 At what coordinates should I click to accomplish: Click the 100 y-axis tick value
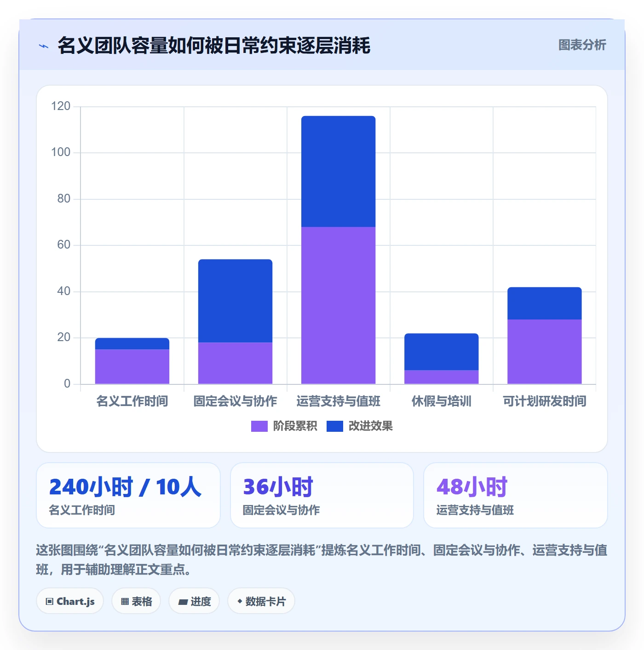61,152
